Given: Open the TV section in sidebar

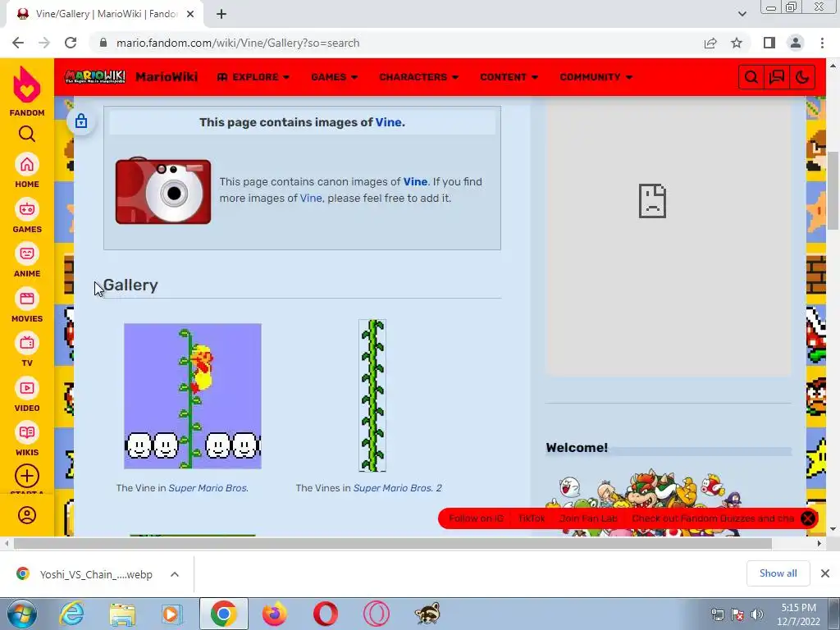Looking at the screenshot, I should (27, 343).
